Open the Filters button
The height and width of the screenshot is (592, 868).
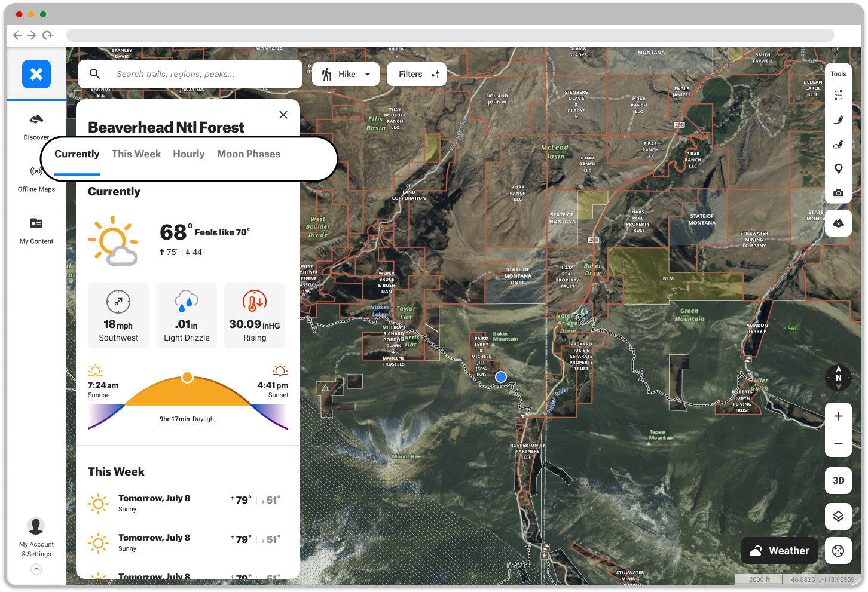tap(417, 74)
